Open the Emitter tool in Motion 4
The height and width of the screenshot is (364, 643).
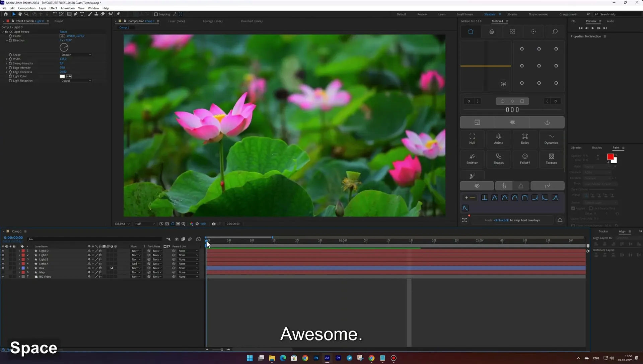(x=472, y=159)
